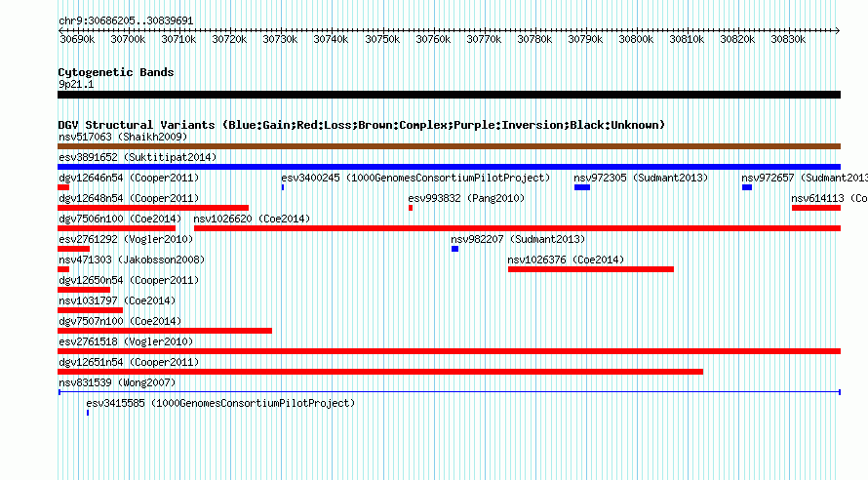Screen dimensions: 868x480
Task: Click the 30690k ruler tick label
Action: point(77,39)
